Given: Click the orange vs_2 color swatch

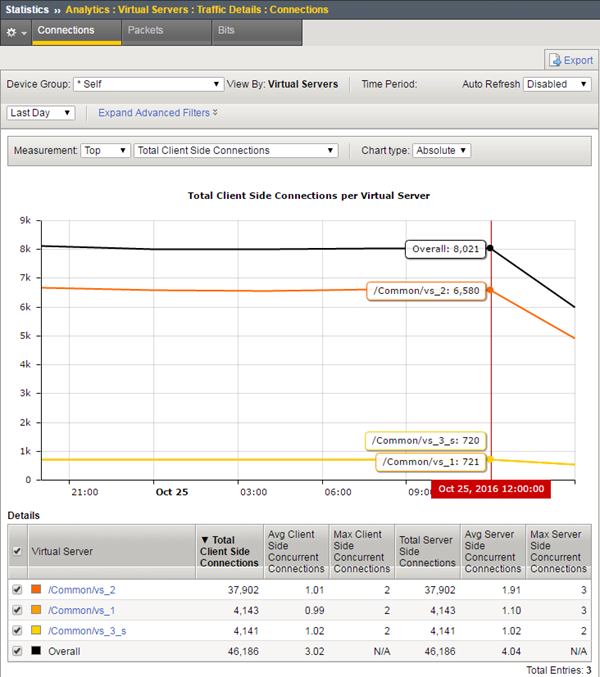Looking at the screenshot, I should coord(37,590).
